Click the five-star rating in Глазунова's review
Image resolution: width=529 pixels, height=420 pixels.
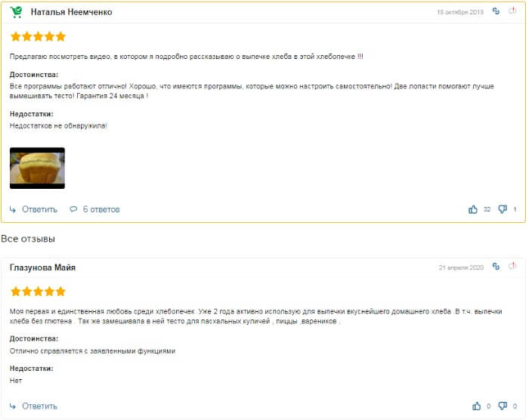pyautogui.click(x=38, y=291)
